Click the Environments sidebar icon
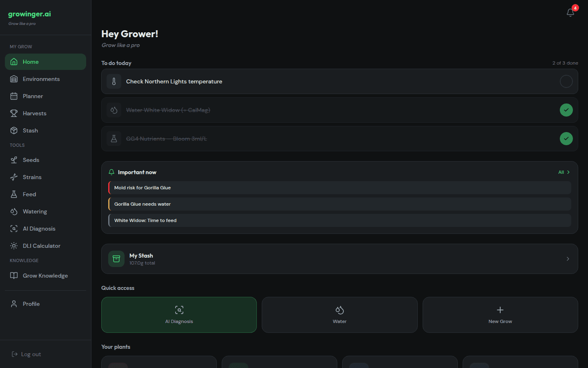 pos(14,79)
